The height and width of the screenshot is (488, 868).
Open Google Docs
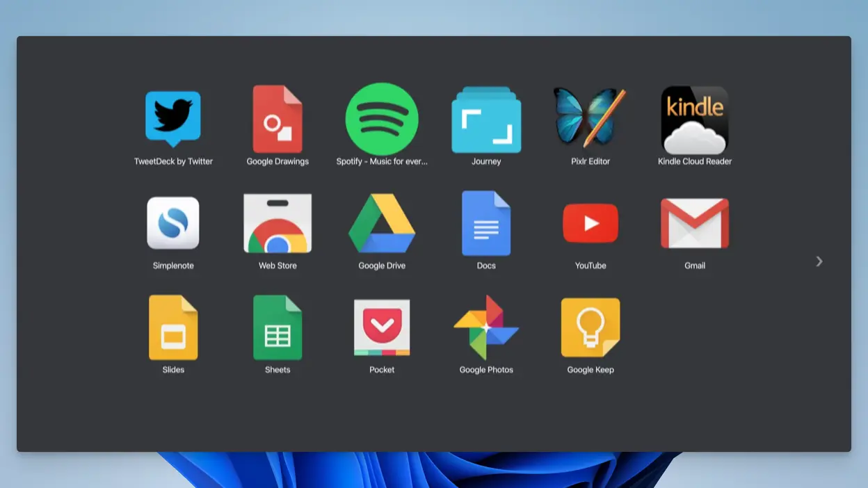[x=486, y=222]
